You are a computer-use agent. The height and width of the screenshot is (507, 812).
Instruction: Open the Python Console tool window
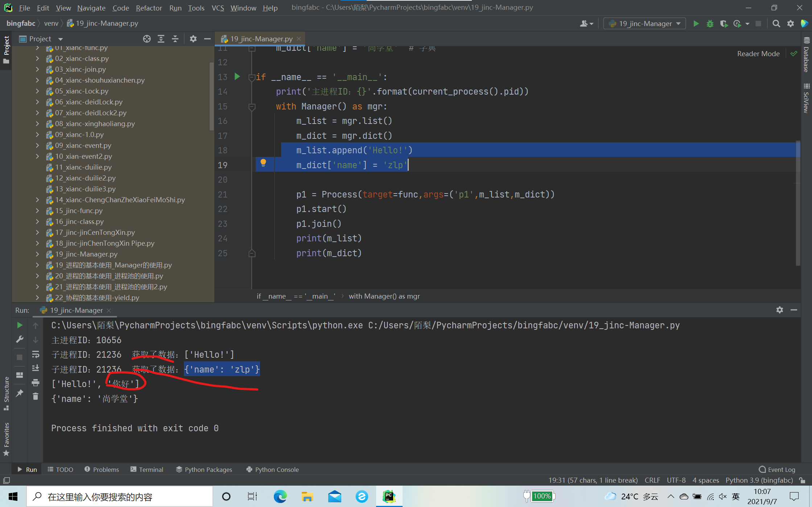272,469
